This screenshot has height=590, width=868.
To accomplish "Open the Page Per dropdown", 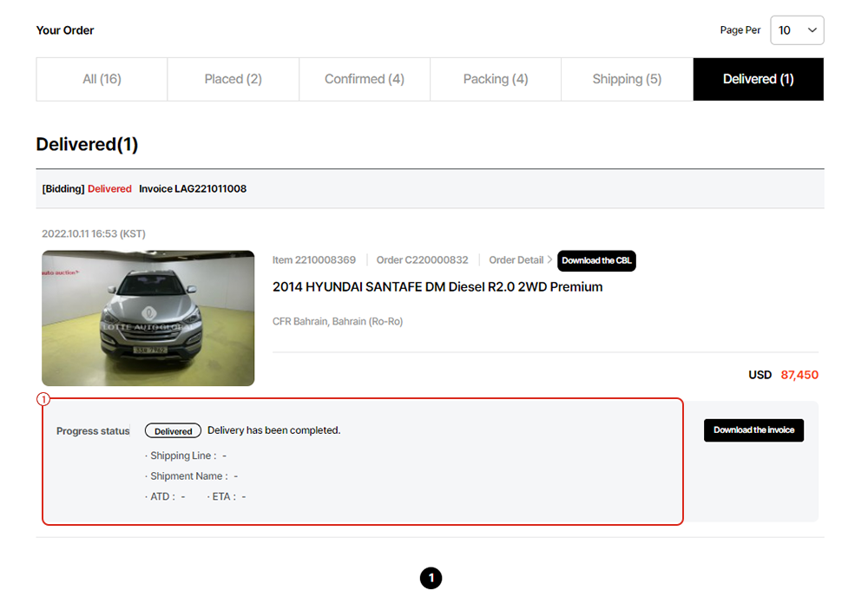I will (797, 30).
